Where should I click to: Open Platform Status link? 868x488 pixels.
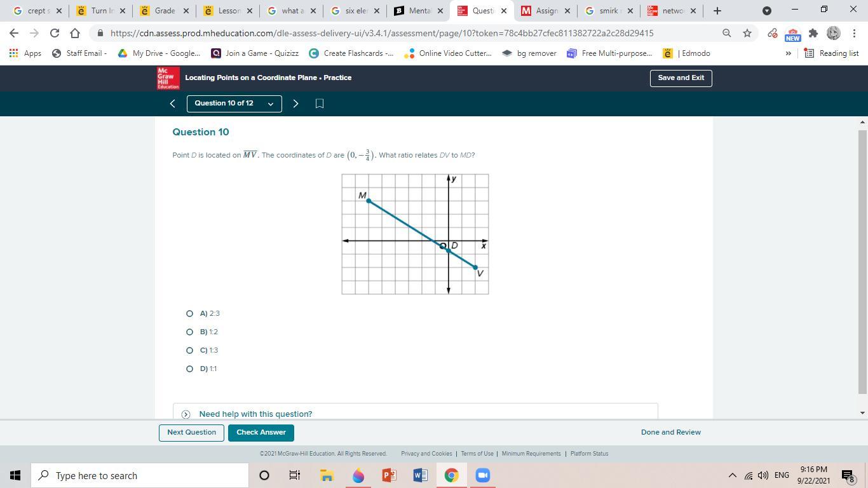pos(589,454)
